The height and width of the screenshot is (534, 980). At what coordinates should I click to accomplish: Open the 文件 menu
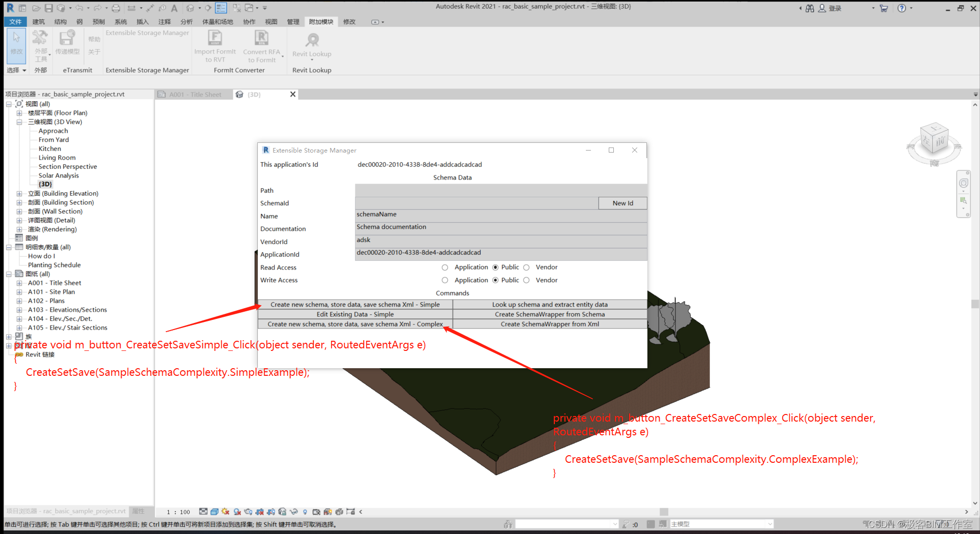click(x=15, y=21)
